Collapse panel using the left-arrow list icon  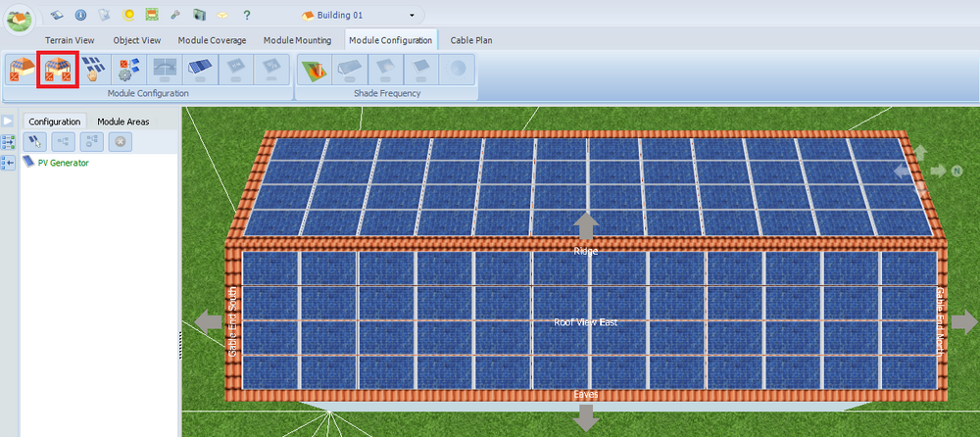[8, 163]
